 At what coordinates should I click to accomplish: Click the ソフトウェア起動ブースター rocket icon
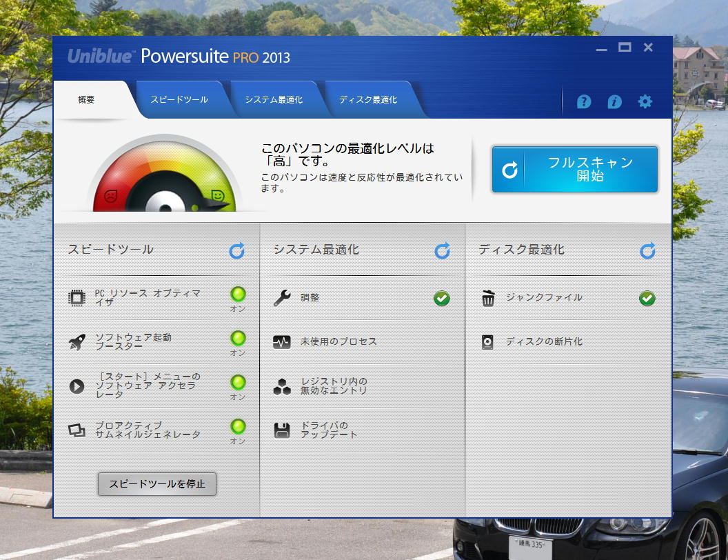[77, 342]
